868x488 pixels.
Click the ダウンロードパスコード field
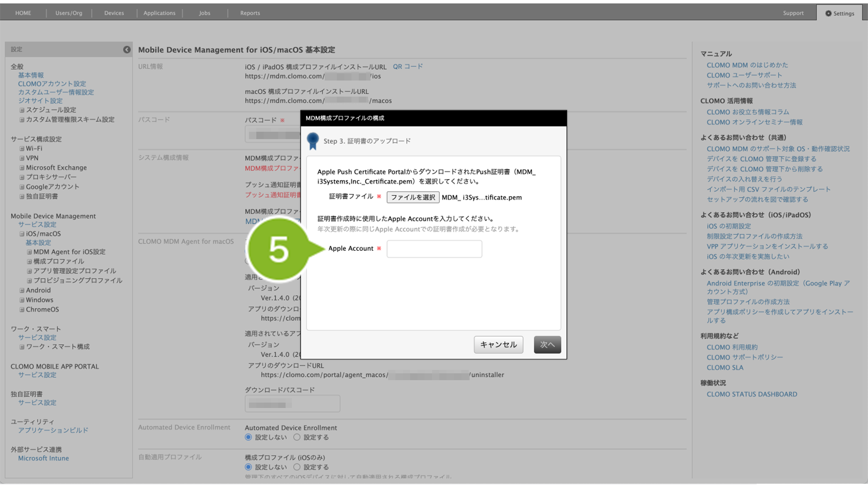pyautogui.click(x=292, y=404)
